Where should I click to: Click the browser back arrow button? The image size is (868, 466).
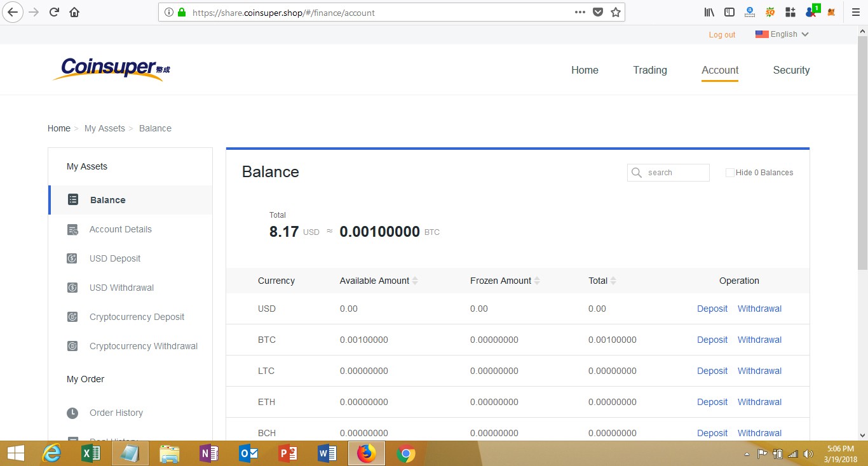coord(13,12)
